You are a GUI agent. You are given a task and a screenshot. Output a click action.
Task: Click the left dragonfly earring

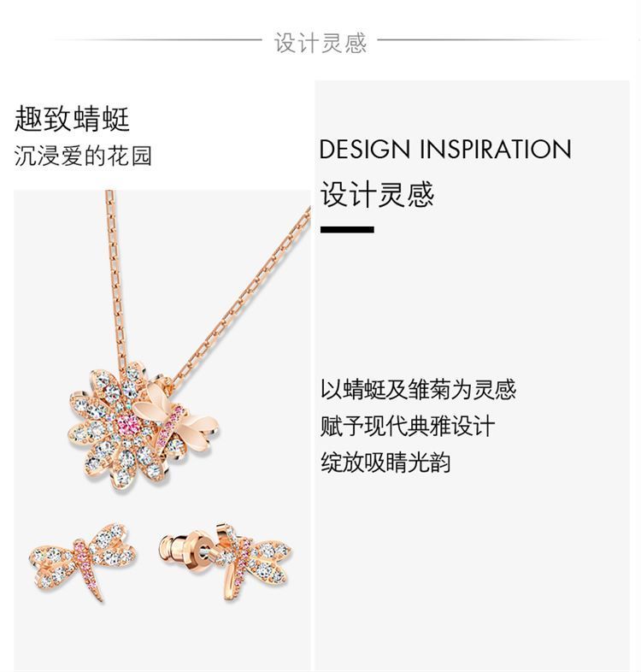point(83,561)
